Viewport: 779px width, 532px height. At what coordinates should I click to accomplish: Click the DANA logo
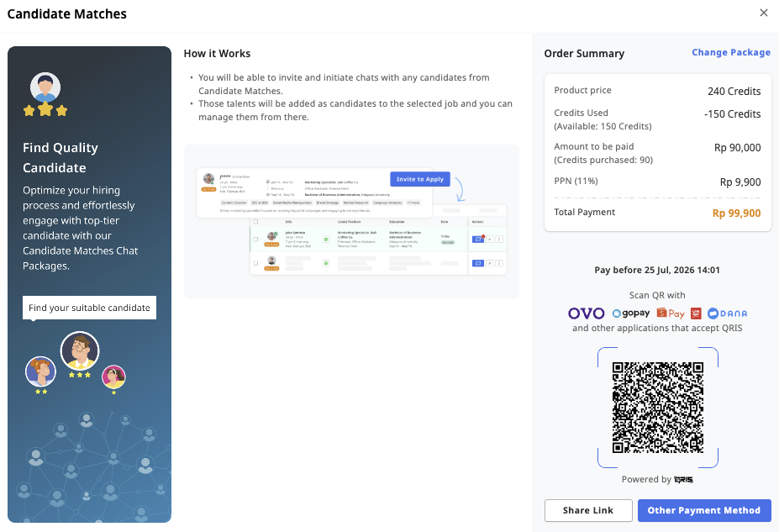point(728,313)
